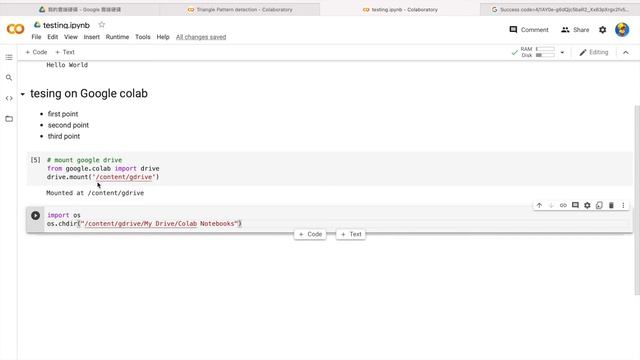
Task: Open the cell editor settings gear
Action: point(587,205)
